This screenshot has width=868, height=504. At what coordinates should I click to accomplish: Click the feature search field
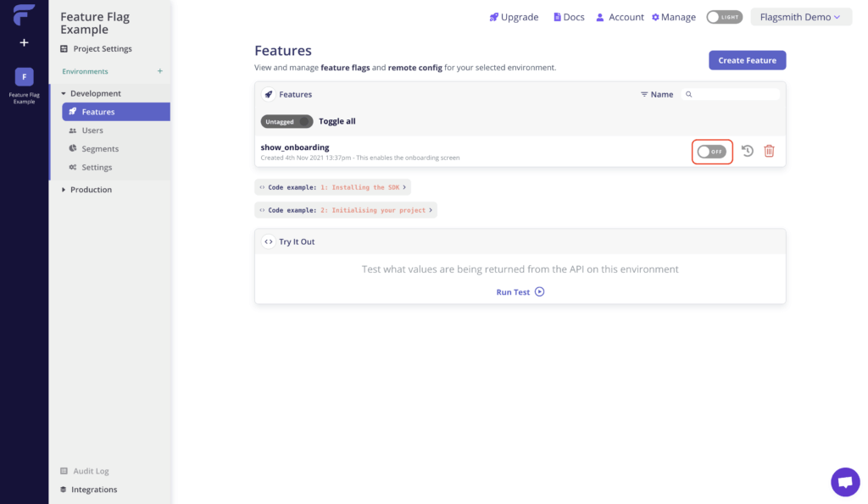pyautogui.click(x=731, y=95)
